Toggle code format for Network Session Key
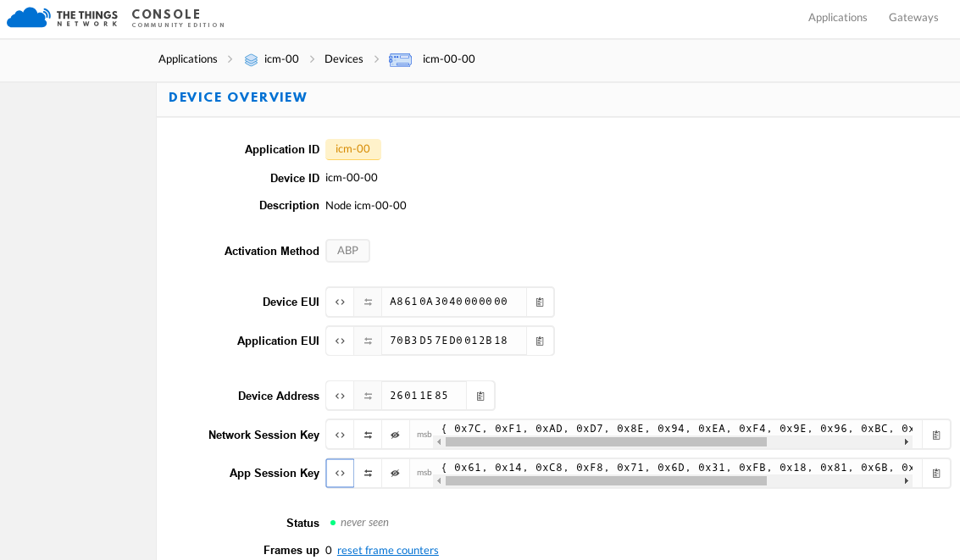Viewport: 960px width, 560px height. [x=340, y=435]
